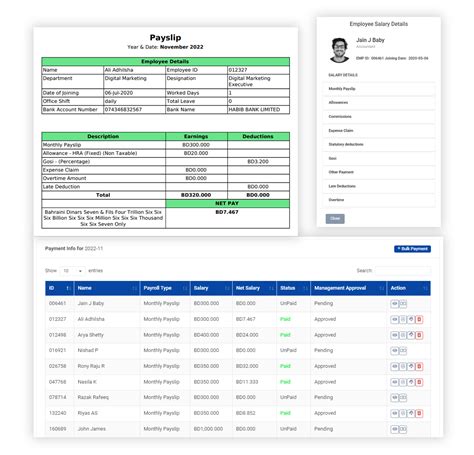Open Arya Shetty's payslip document icon

tap(403, 335)
